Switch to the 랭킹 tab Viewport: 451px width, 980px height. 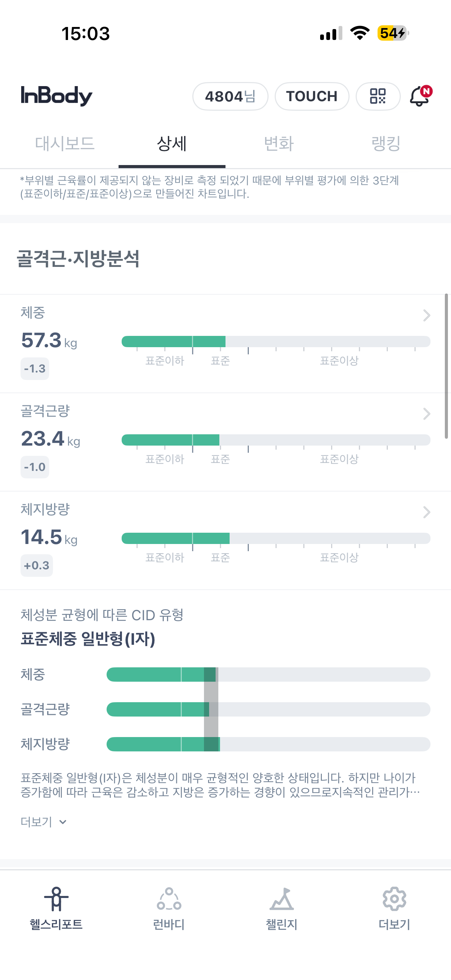pos(386,144)
